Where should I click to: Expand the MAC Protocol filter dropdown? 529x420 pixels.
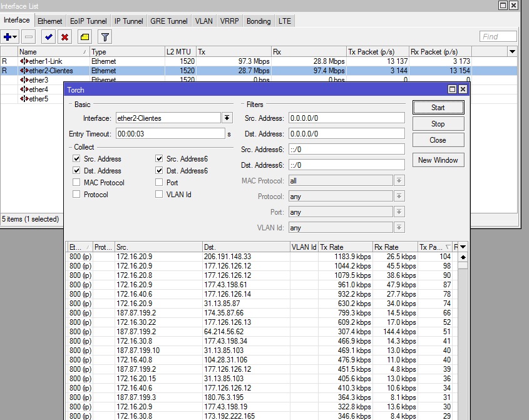click(x=399, y=181)
